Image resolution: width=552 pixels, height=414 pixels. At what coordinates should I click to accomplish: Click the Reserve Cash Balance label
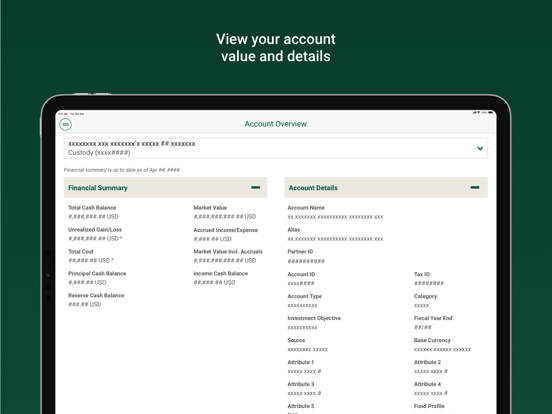[x=96, y=295]
